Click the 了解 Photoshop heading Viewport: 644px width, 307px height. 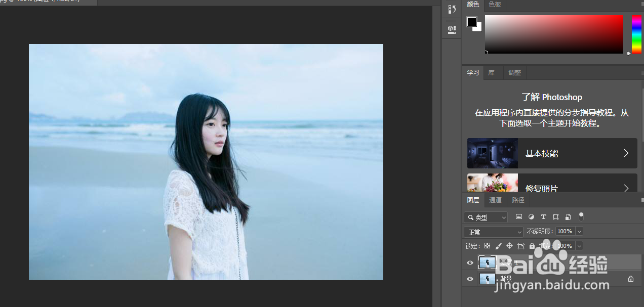point(552,97)
